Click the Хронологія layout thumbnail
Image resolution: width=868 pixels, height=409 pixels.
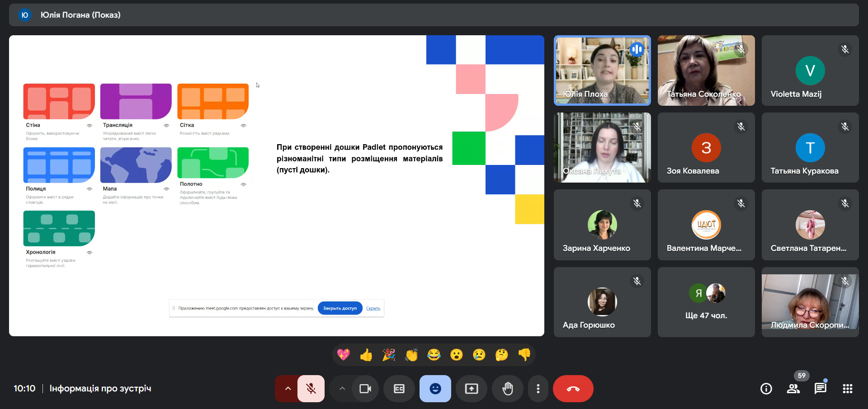59,228
